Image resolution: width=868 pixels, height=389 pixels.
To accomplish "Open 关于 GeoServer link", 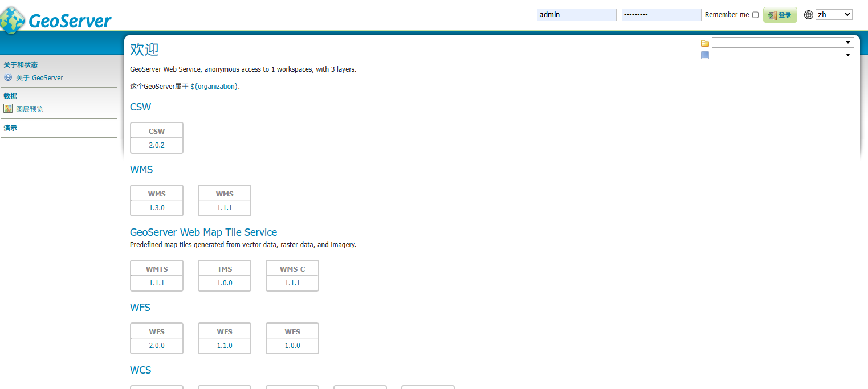I will pos(39,78).
